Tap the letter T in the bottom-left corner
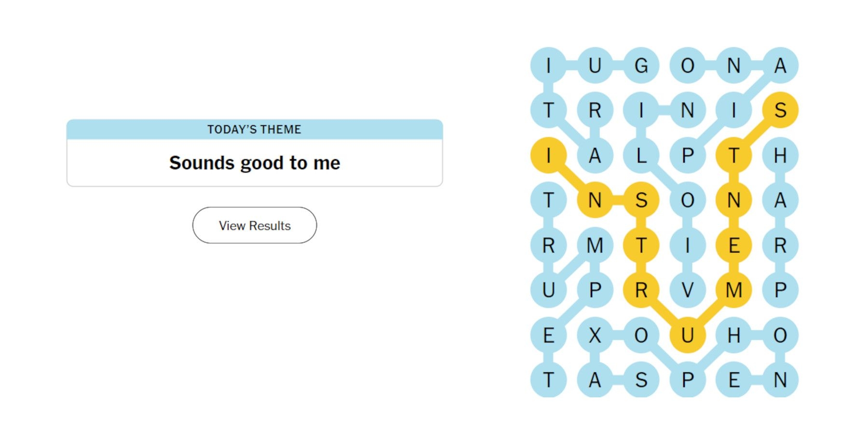The width and height of the screenshot is (868, 434). 548,380
